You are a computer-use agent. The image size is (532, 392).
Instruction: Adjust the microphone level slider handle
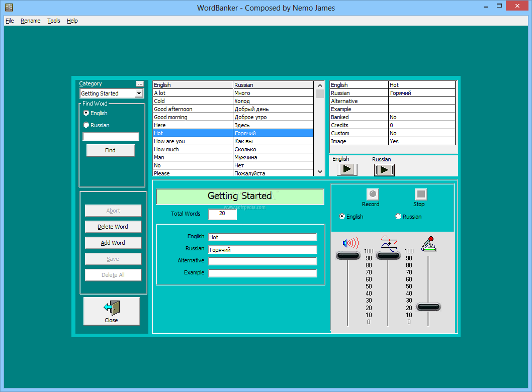[428, 307]
